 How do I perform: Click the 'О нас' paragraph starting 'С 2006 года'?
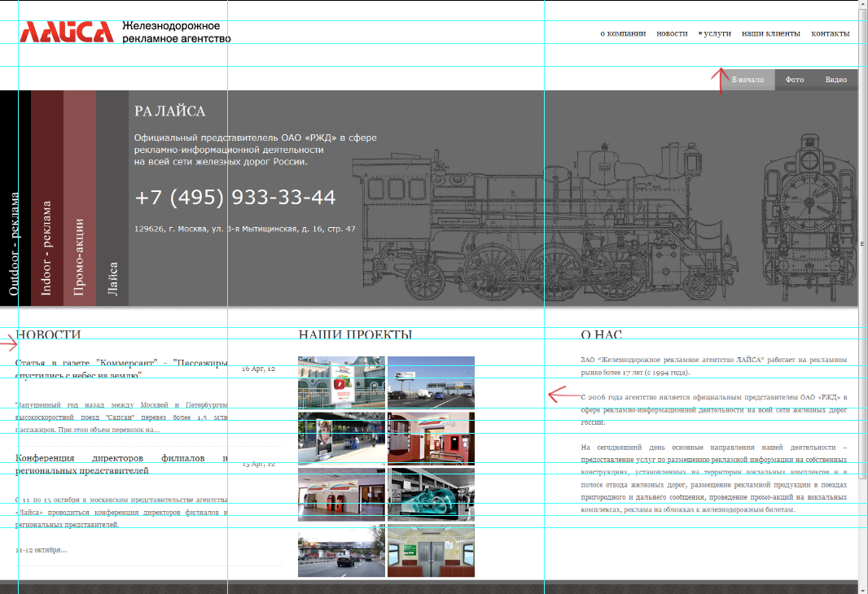tap(713, 410)
